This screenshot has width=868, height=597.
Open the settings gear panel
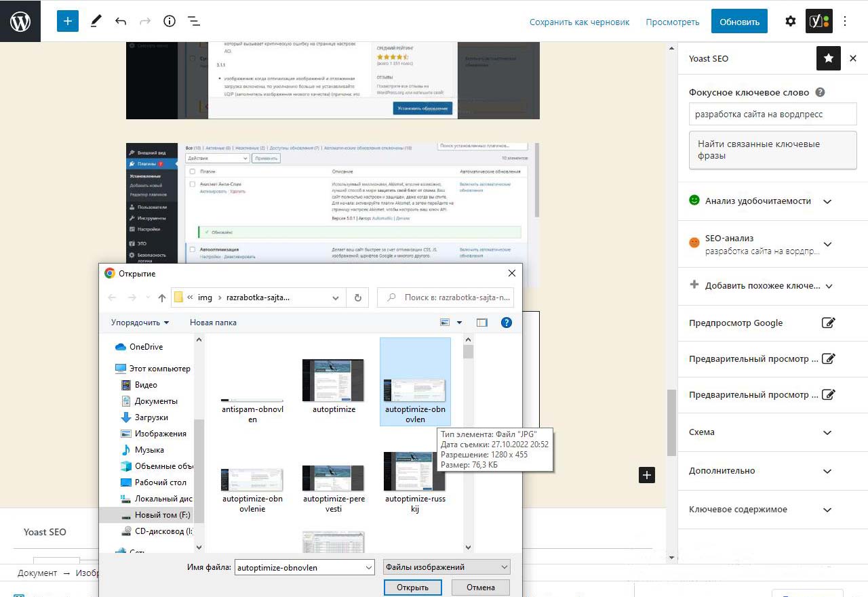click(791, 21)
